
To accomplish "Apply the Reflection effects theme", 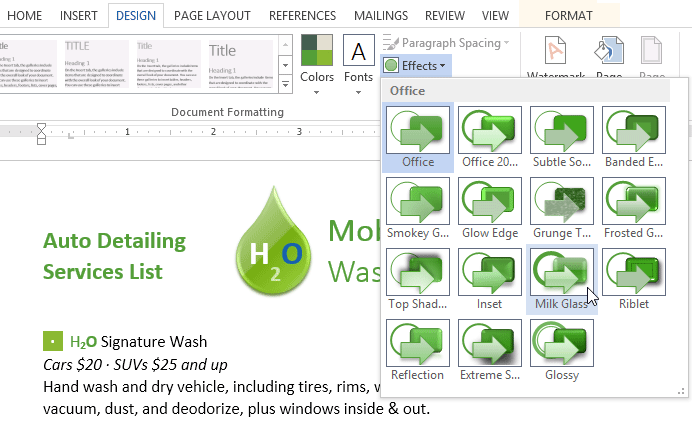I will (418, 351).
